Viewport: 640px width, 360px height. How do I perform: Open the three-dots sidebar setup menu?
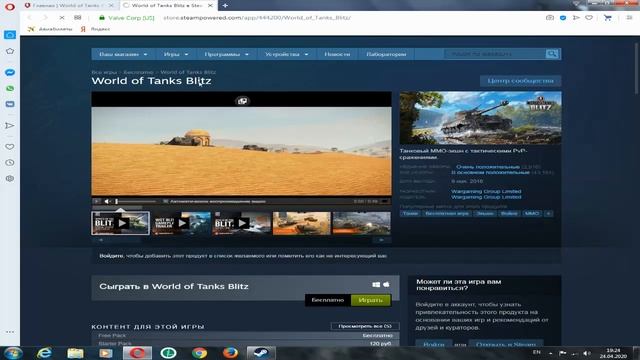pyautogui.click(x=10, y=332)
